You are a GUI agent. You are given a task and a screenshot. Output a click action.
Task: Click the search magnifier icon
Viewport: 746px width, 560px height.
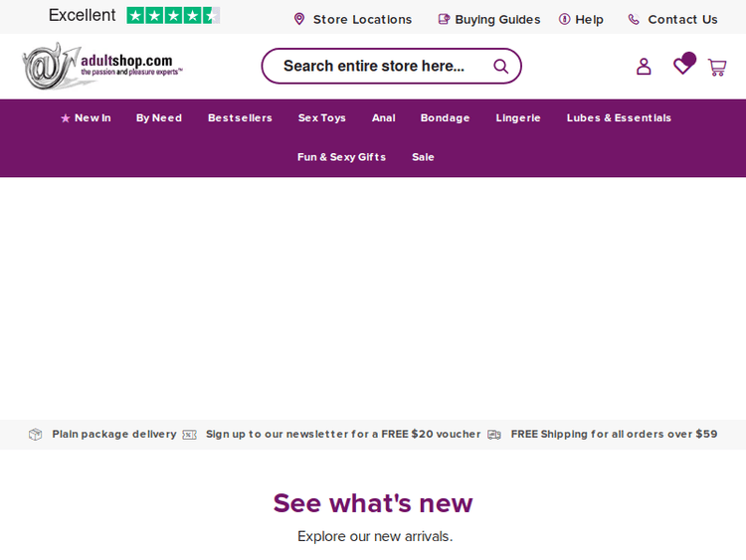[500, 67]
